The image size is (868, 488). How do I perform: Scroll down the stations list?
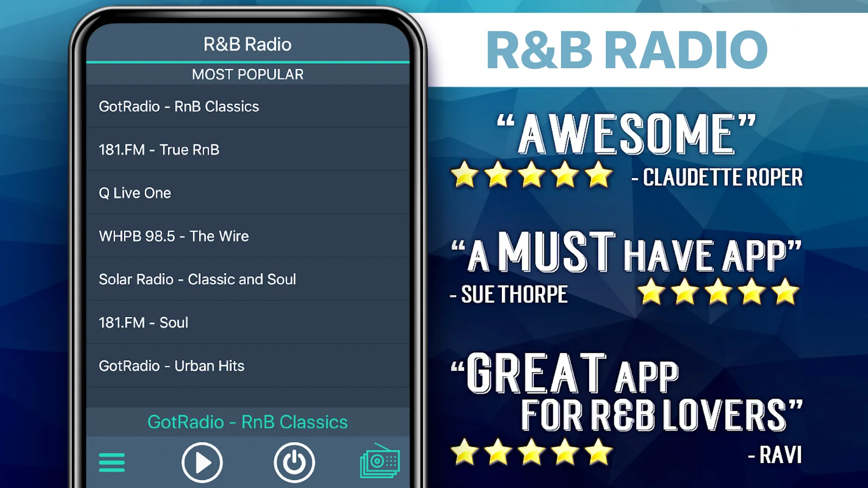tap(248, 365)
